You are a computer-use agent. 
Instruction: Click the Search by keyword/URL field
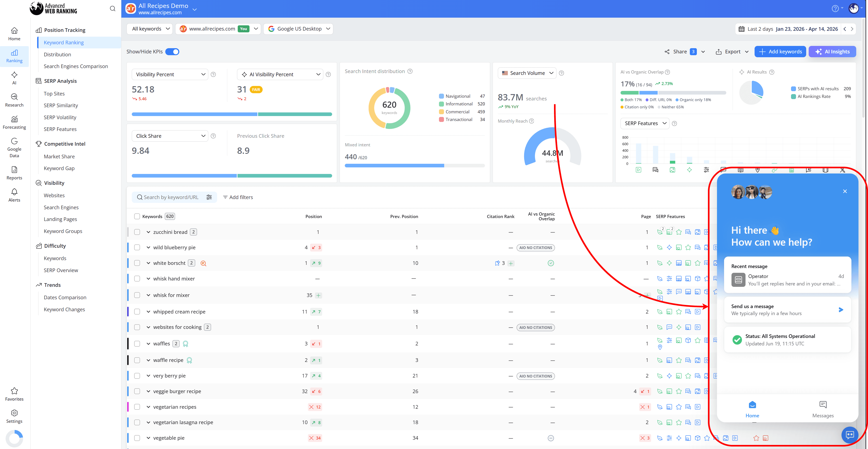(171, 197)
